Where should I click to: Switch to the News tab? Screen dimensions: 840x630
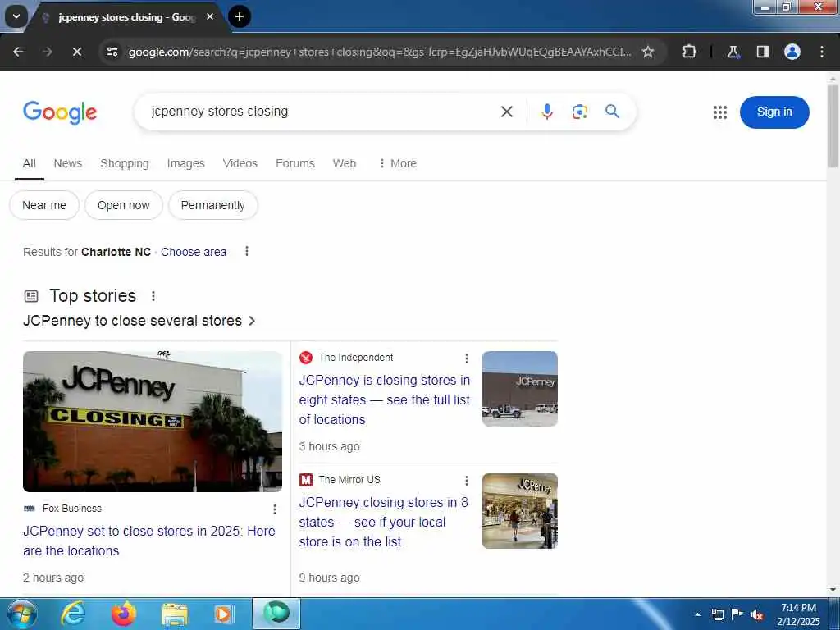point(68,163)
